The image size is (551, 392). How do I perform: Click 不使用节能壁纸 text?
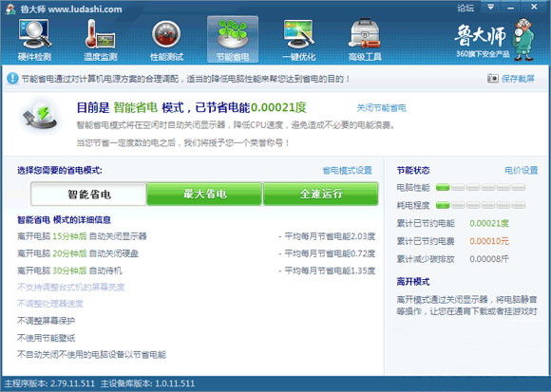tap(46, 338)
